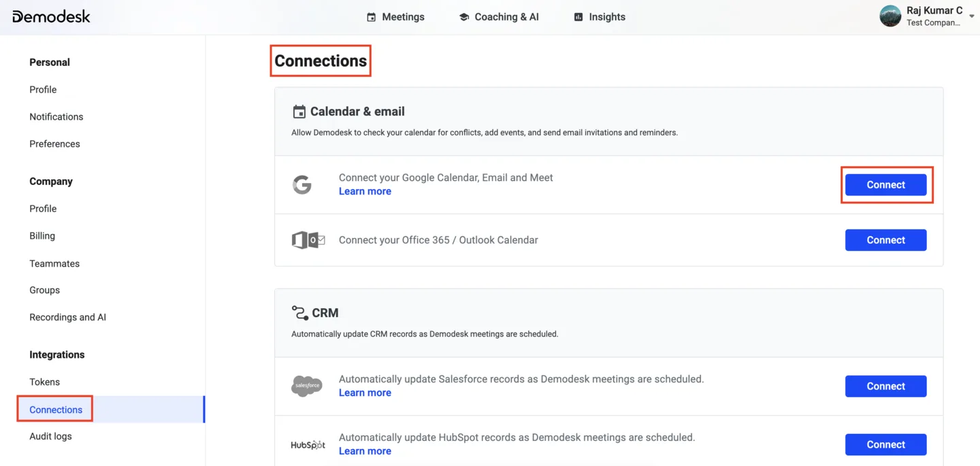
Task: Click the Test Company label under user name
Action: coord(933,23)
